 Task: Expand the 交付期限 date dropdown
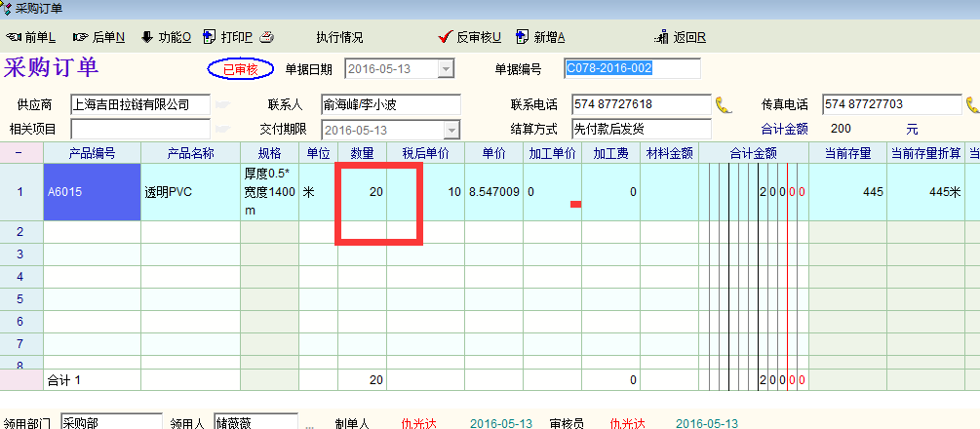pyautogui.click(x=451, y=130)
